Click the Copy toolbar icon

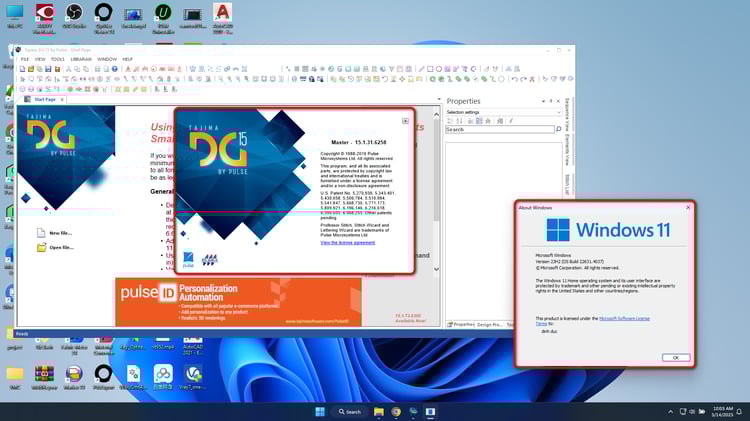tap(77, 69)
